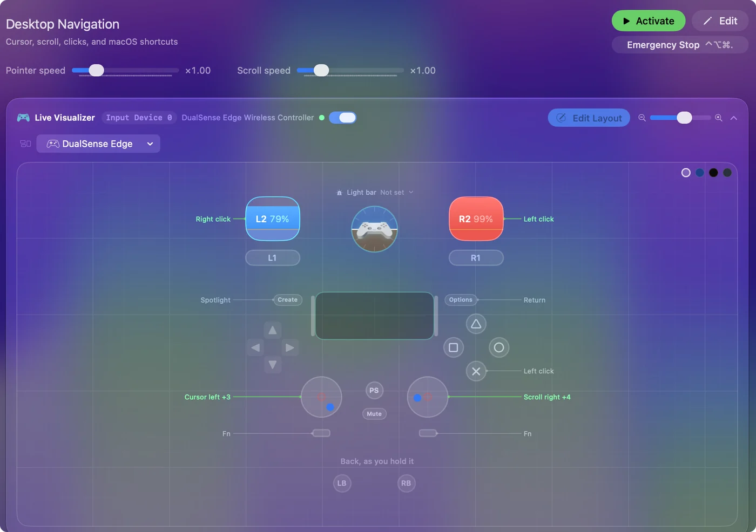Screen dimensions: 756x532
Task: Click the Live Visualizer gamepad icon
Action: 23,118
